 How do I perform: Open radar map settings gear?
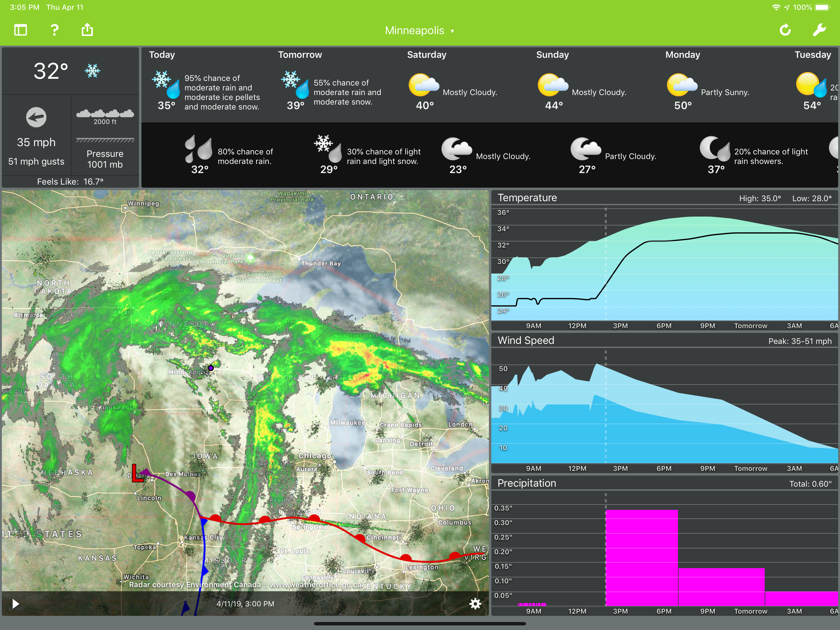[475, 604]
